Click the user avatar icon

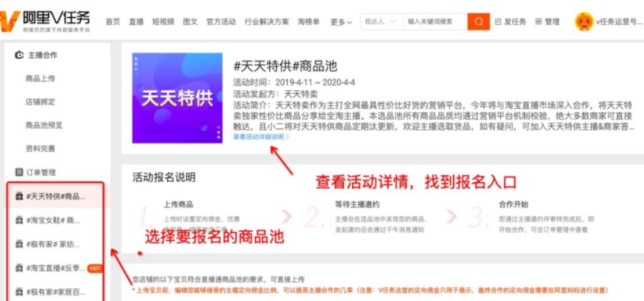coord(584,21)
